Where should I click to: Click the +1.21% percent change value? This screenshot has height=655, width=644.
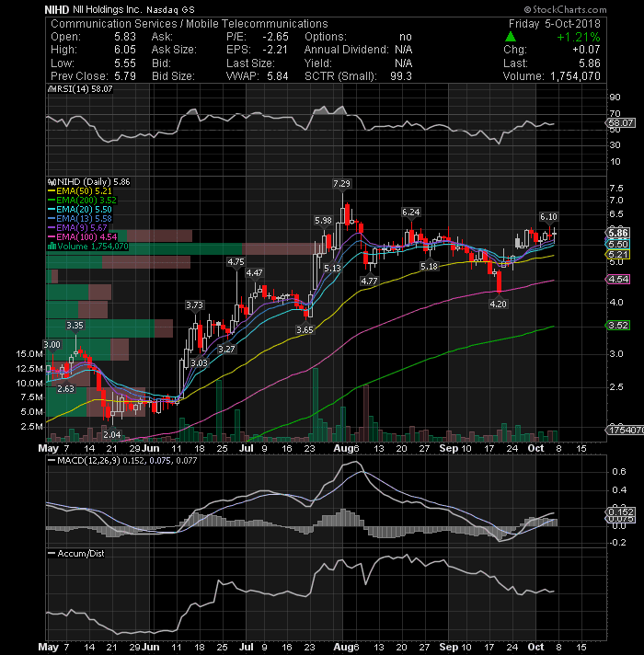coord(579,37)
